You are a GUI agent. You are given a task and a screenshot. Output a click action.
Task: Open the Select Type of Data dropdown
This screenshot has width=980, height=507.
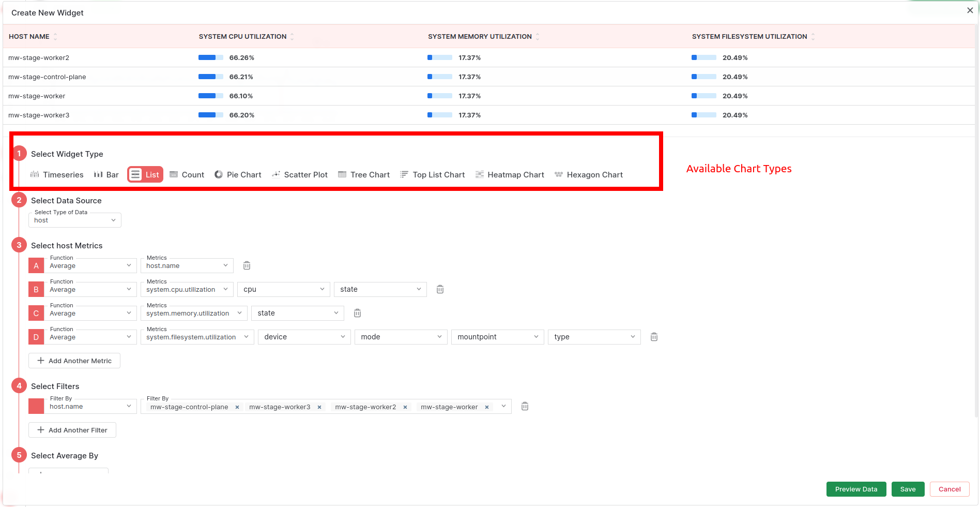coord(75,220)
